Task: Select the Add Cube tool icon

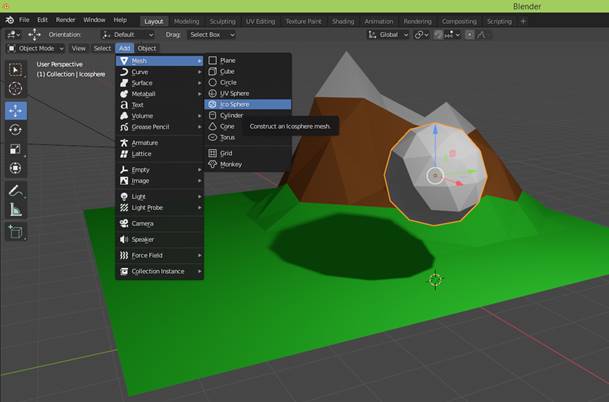Action: (16, 232)
